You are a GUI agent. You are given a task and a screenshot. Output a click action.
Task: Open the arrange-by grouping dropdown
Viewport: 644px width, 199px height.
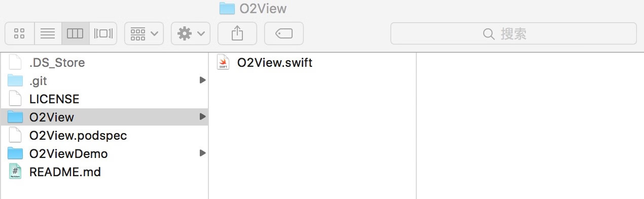click(x=144, y=34)
